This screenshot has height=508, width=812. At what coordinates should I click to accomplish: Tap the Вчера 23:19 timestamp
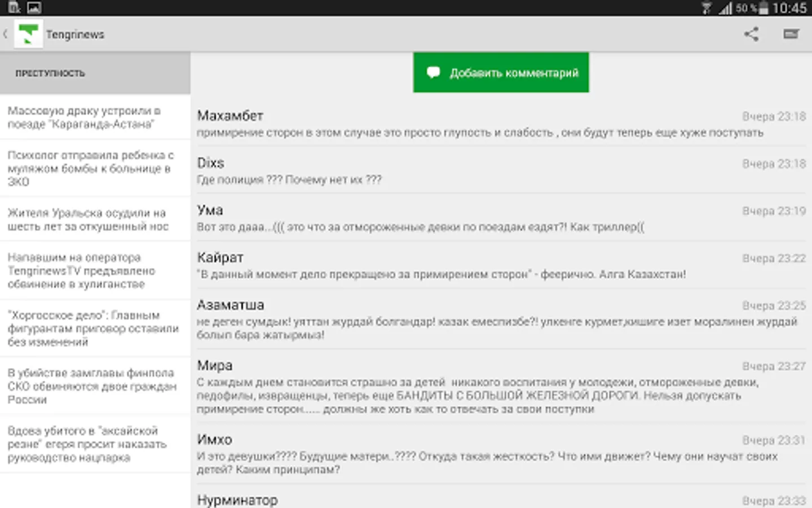click(774, 211)
